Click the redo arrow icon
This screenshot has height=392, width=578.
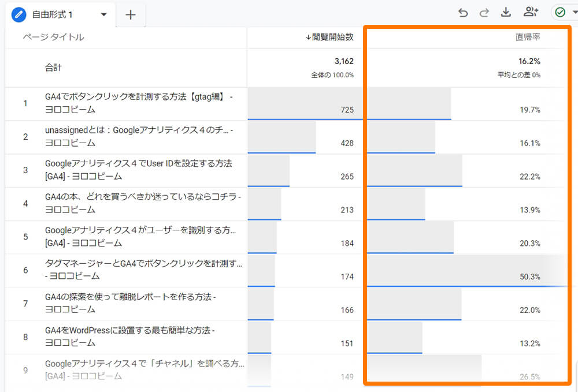(x=484, y=13)
